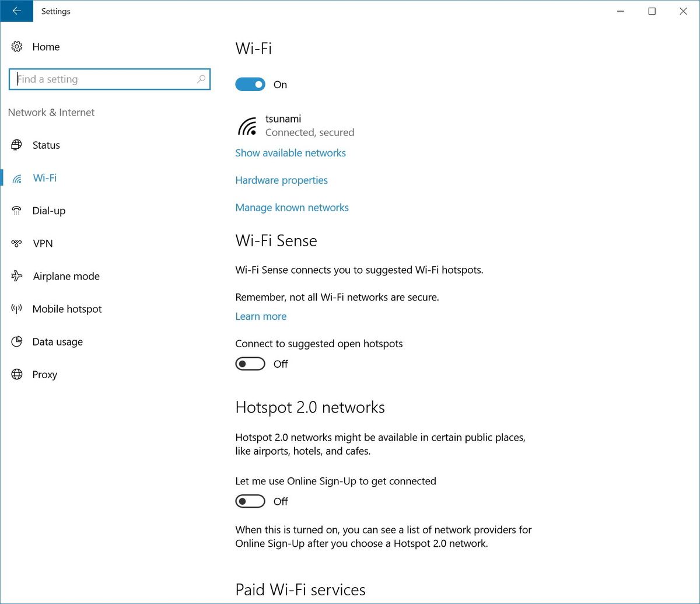The height and width of the screenshot is (604, 700).
Task: Select Home in the navigation pane
Action: coord(45,47)
